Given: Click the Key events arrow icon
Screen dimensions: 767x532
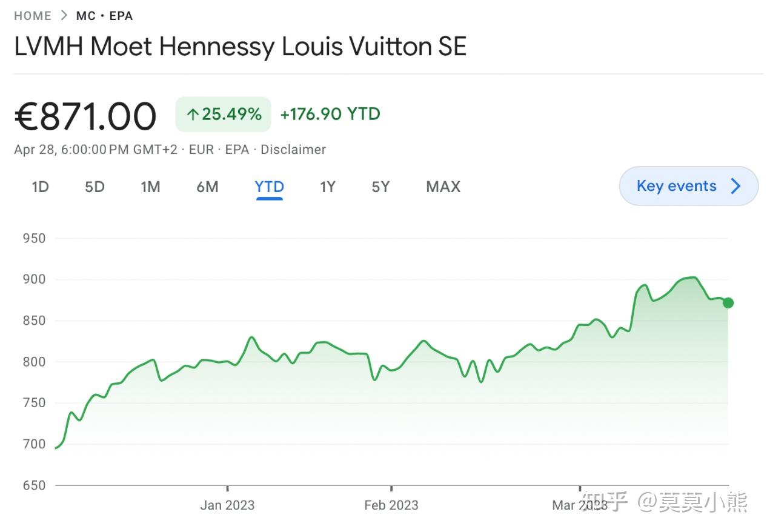Looking at the screenshot, I should [x=735, y=186].
